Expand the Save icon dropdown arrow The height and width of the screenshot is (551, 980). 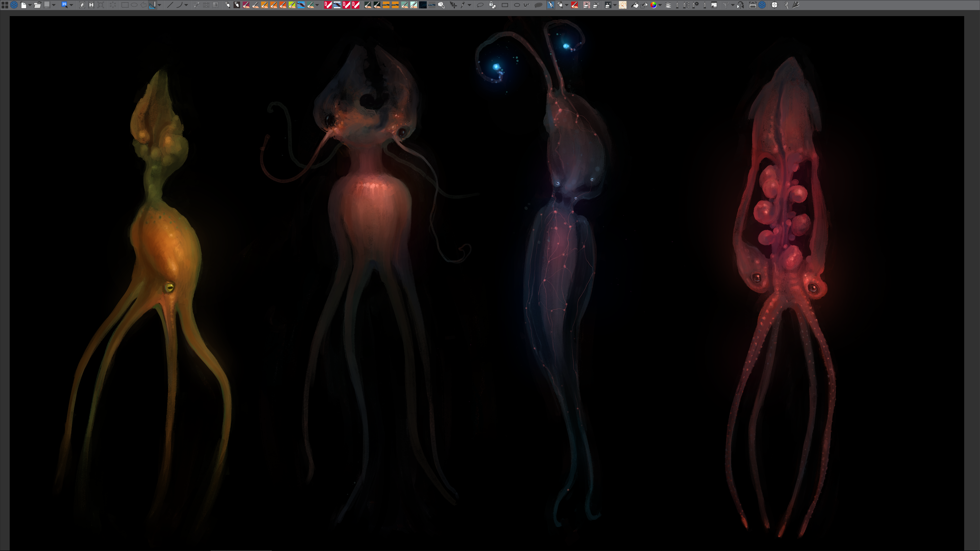[x=54, y=5]
